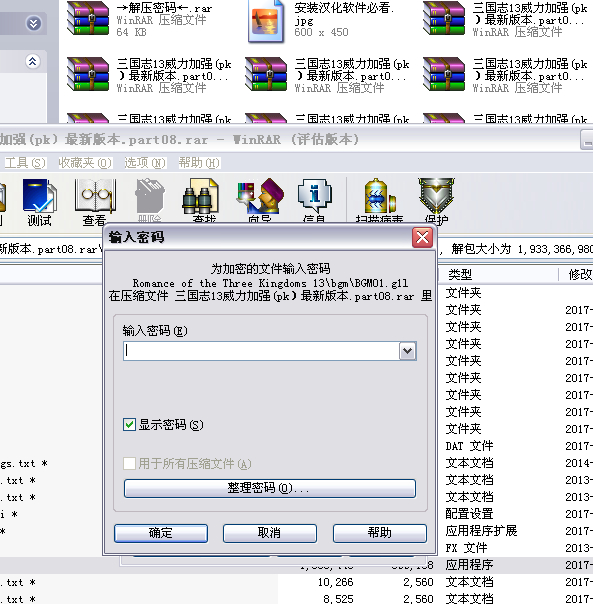Expand the password history dropdown arrow
The image size is (593, 604).
point(408,351)
